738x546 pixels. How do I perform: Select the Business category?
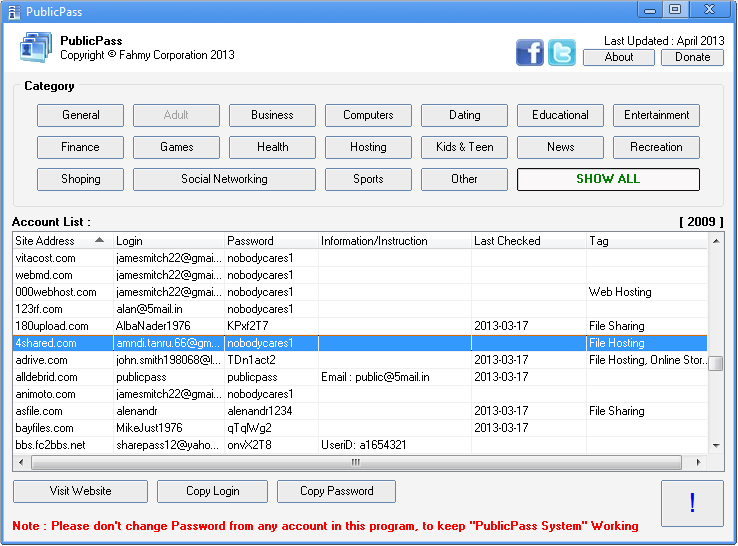click(272, 115)
